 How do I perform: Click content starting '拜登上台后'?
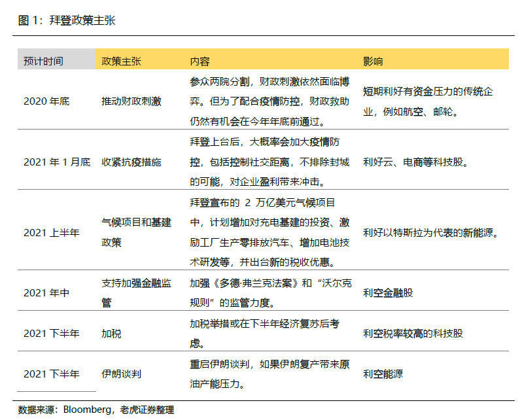pos(270,162)
